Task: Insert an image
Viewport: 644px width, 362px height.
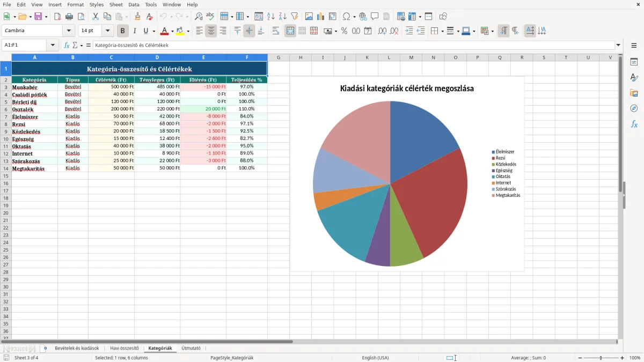Action: point(309,17)
